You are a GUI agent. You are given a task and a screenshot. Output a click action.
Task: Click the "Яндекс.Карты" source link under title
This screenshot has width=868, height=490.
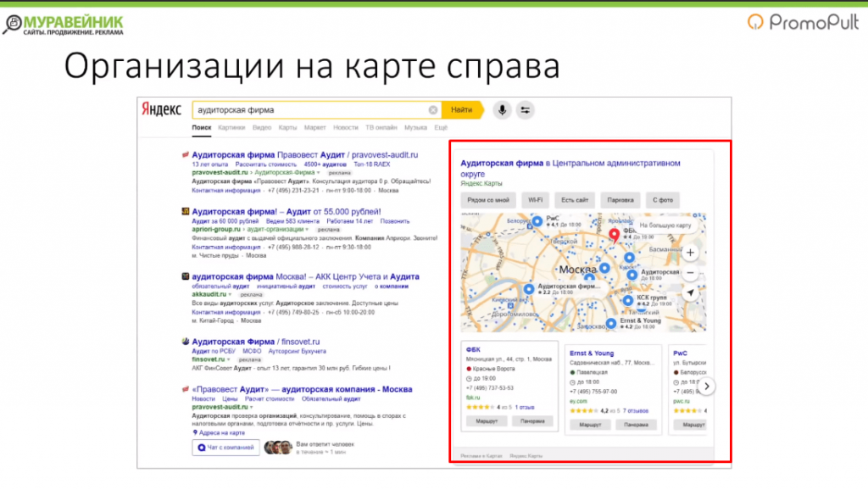pyautogui.click(x=481, y=183)
